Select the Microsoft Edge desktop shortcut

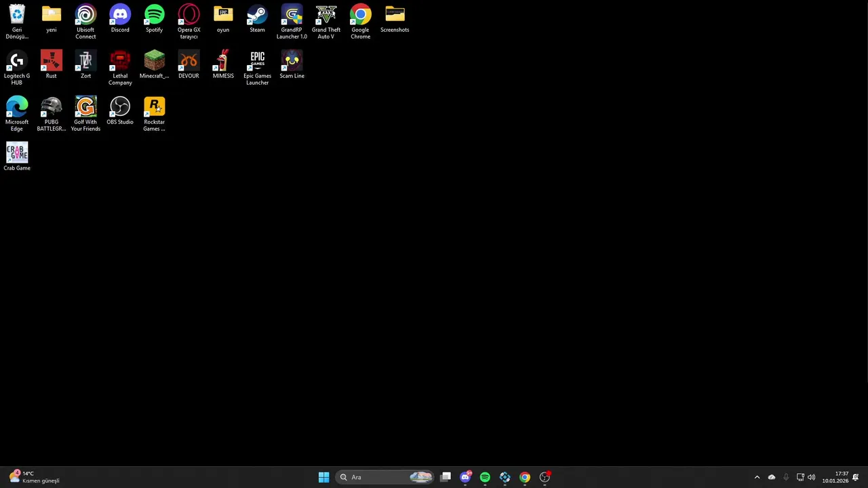click(x=17, y=114)
